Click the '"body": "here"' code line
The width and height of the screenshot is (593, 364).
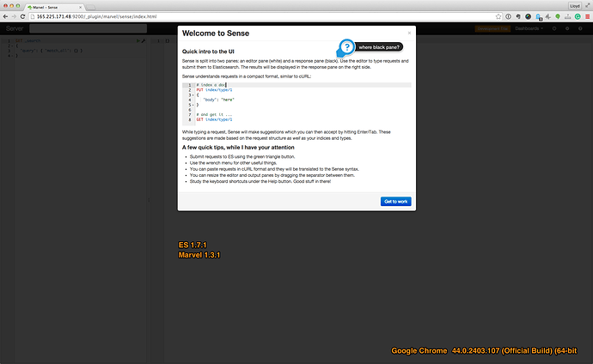[218, 100]
